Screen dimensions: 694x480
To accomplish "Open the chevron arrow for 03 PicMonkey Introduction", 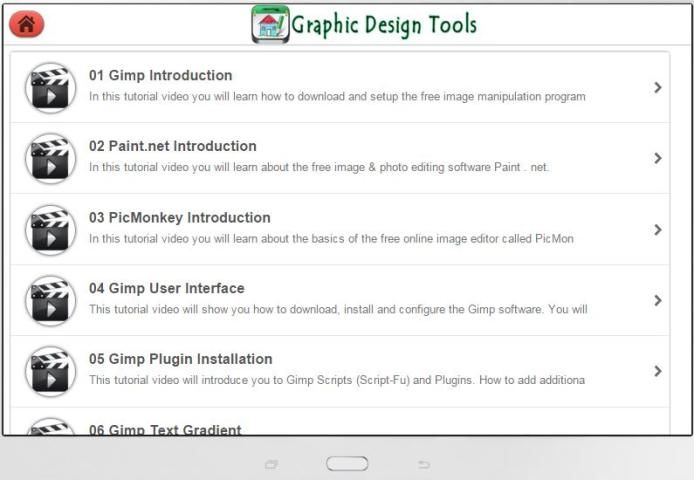I will pyautogui.click(x=657, y=229).
